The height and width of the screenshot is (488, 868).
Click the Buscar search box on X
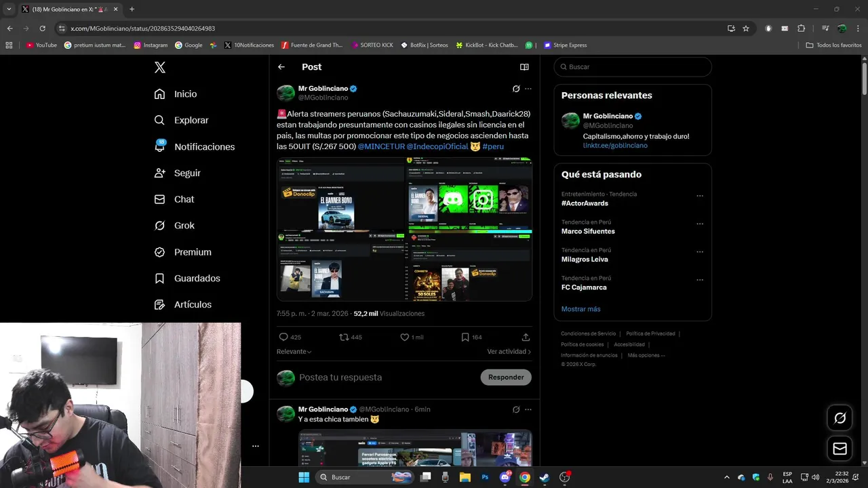633,67
